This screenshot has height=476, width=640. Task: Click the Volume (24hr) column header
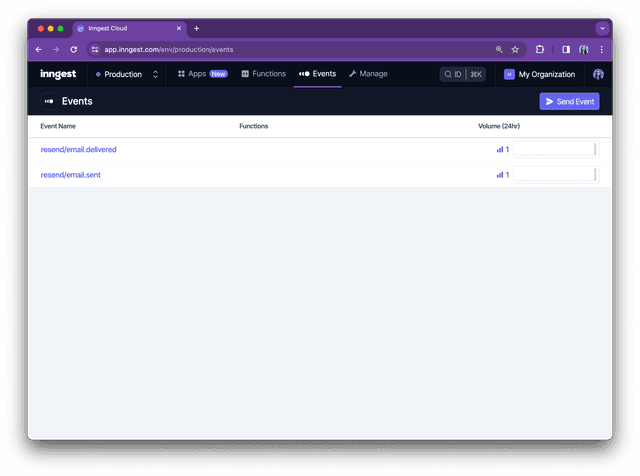[499, 126]
